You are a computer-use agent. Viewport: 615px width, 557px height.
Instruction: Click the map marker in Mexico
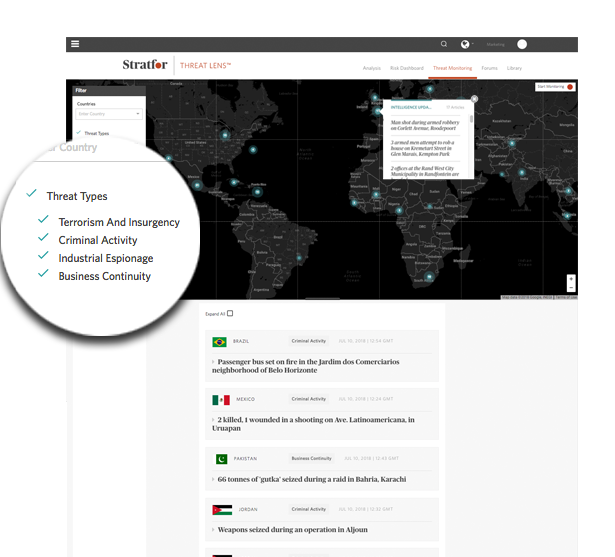point(197,185)
